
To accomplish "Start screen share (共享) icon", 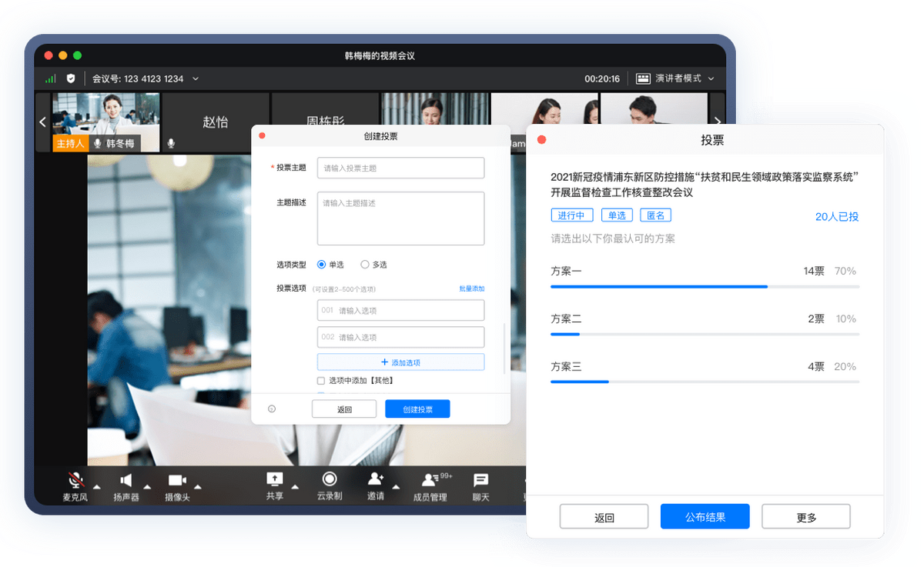I will coord(274,480).
